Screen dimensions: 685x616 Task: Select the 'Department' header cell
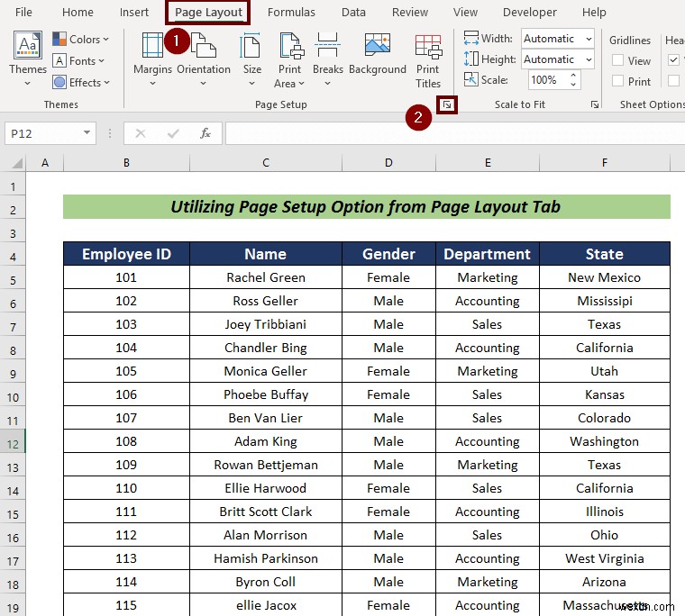[487, 254]
